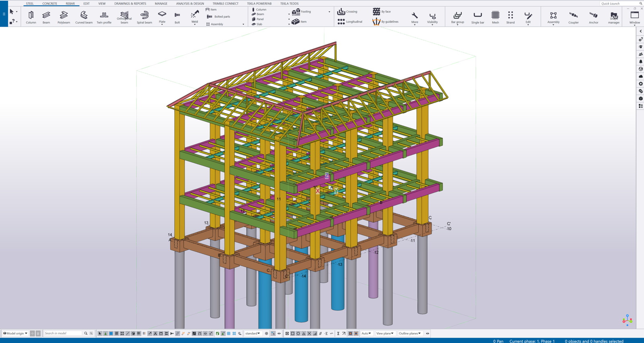The image size is (644, 343).
Task: Select the Spiral beam tool
Action: pos(144,17)
